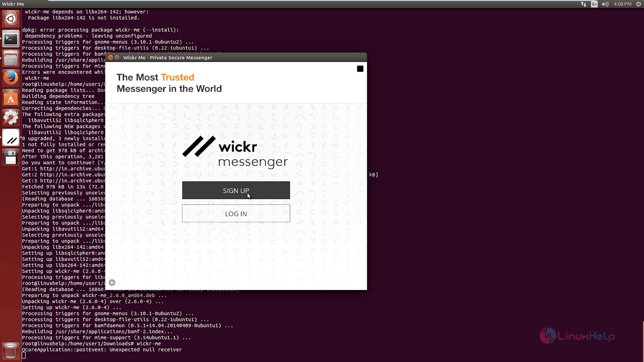Open the Trash from the launcher
The height and width of the screenshot is (362, 644).
[11, 351]
